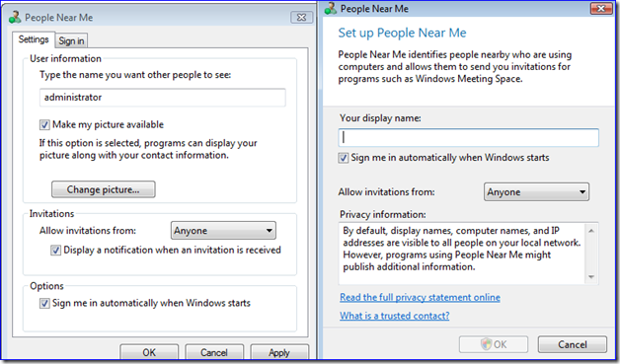
Task: Click People Near Me icon in right title bar
Action: [x=331, y=9]
